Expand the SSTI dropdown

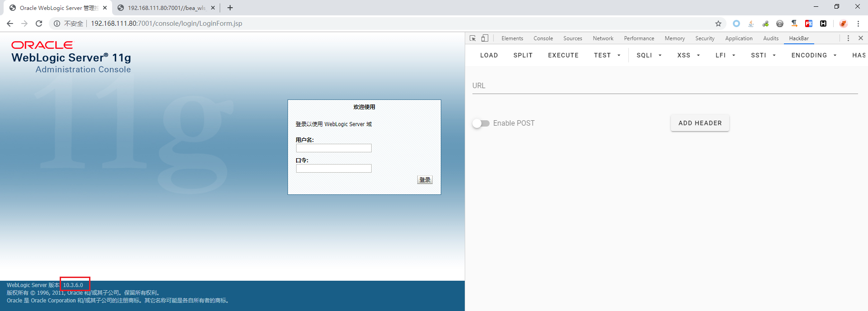[x=763, y=55]
